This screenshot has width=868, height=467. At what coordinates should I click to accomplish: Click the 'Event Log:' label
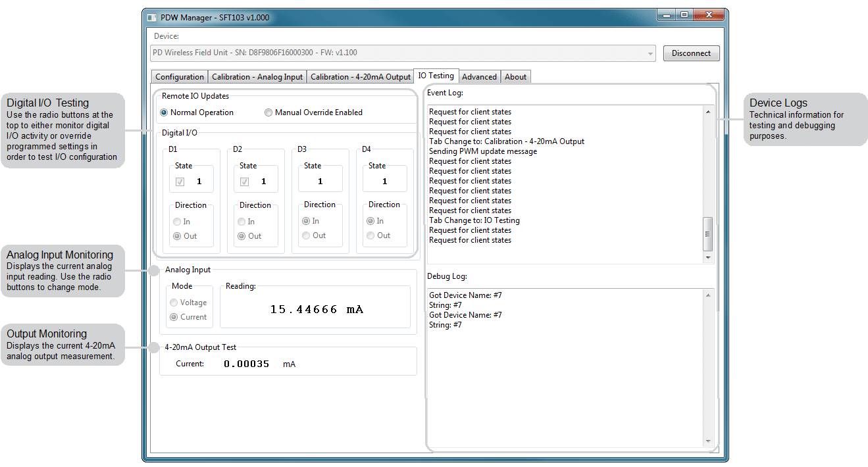point(445,93)
